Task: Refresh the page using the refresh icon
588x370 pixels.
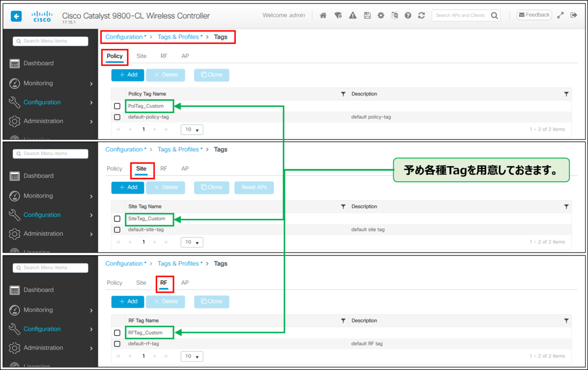Action: point(421,15)
